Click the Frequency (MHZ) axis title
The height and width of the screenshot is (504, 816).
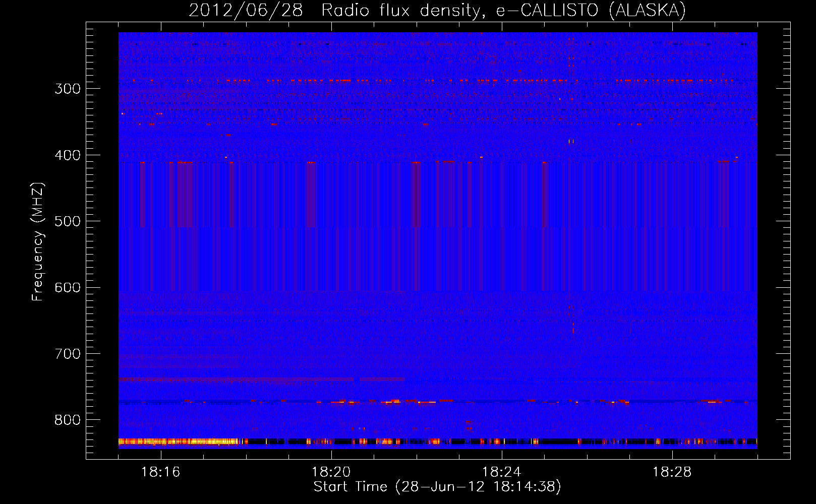[x=38, y=241]
